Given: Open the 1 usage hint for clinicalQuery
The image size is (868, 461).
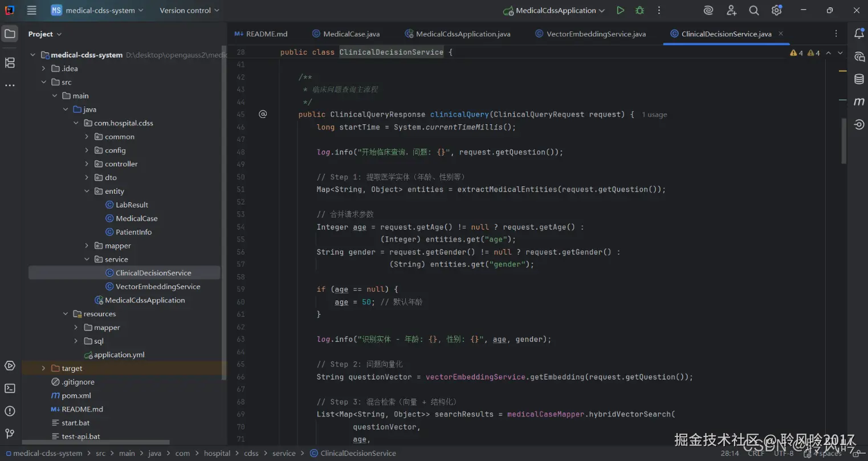Looking at the screenshot, I should [654, 115].
